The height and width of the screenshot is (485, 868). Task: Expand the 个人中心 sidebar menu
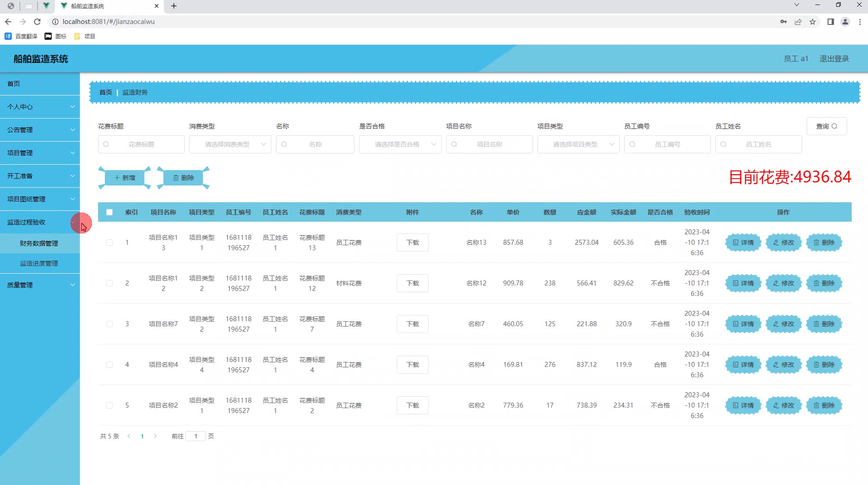coord(40,107)
